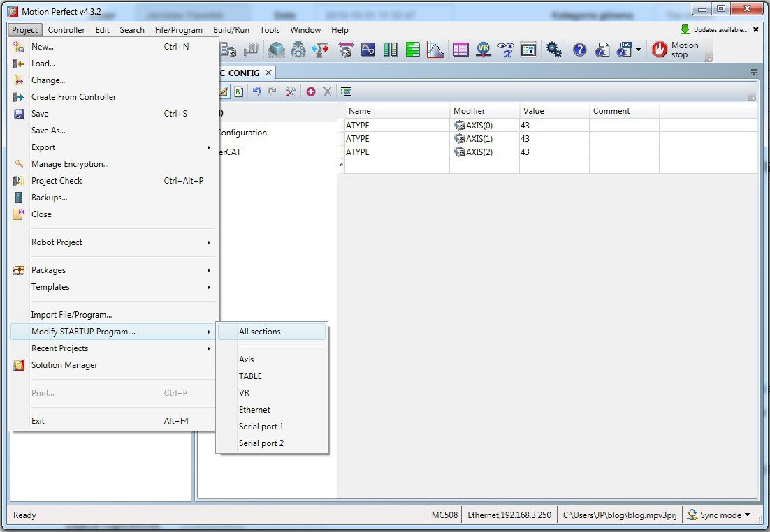Choose TABLE in the STARTUP submenu
The image size is (770, 532).
click(272, 376)
